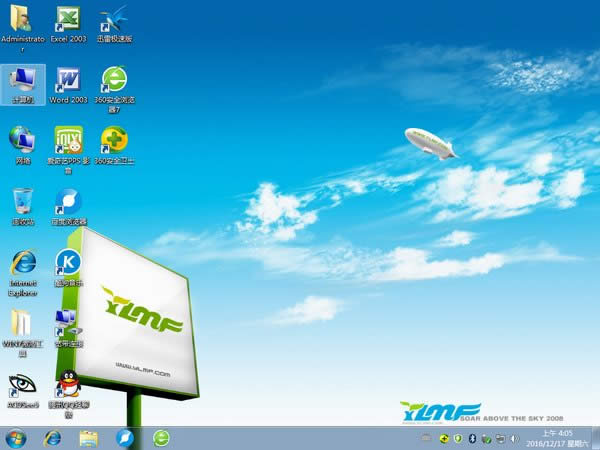Launch the Kugou Music K shortcut
600x450 pixels.
coord(68,268)
